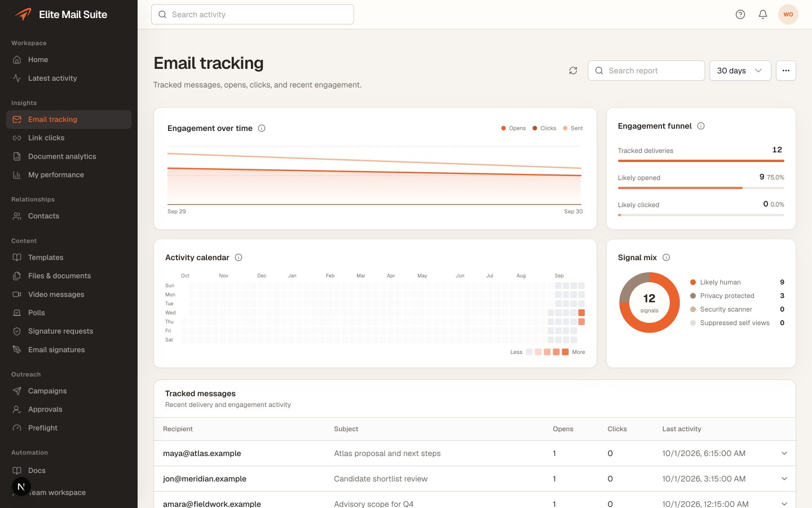Viewport: 812px width, 508px height.
Task: Open notifications bell
Action: click(x=763, y=15)
